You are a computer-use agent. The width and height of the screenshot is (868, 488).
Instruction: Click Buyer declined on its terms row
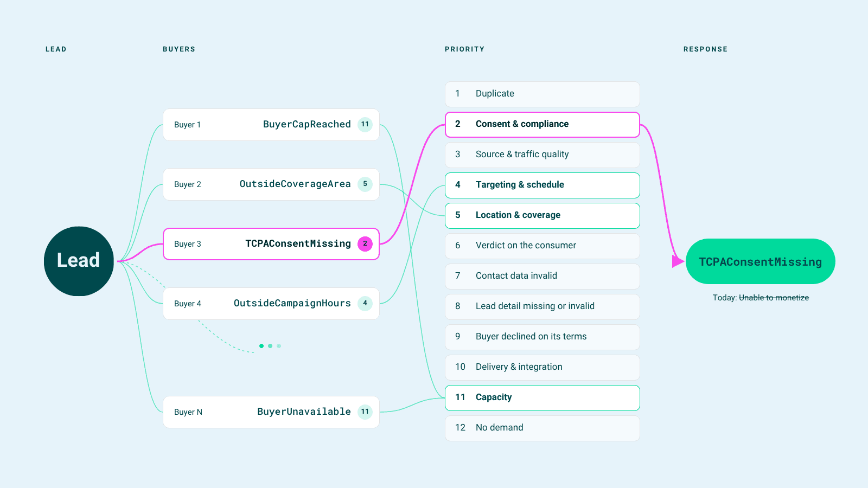tap(542, 337)
